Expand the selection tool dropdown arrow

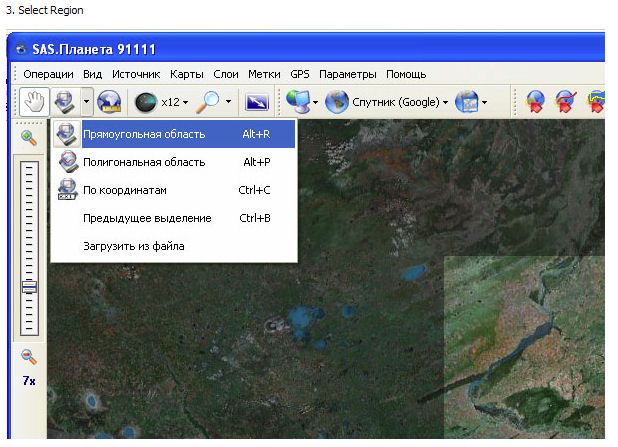(87, 102)
